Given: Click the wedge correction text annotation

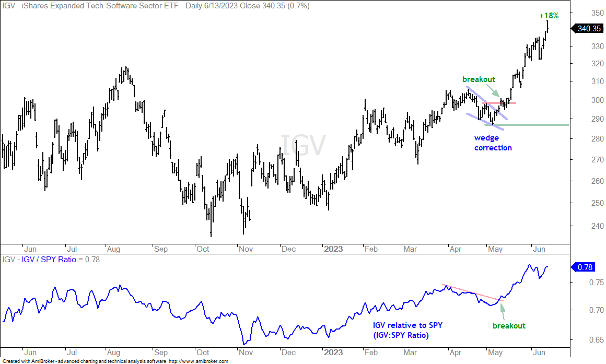Looking at the screenshot, I should click(x=493, y=143).
